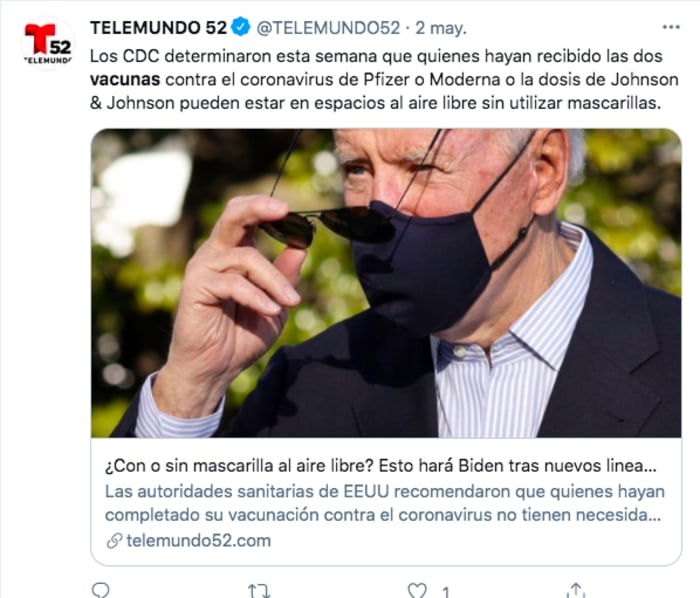
Task: Open the tweet's 2 may. timestamp
Action: pos(441,29)
